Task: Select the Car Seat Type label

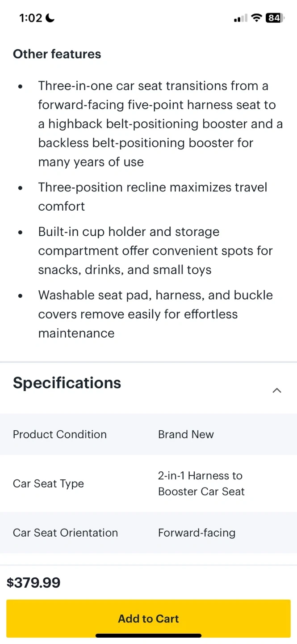Action: tap(48, 483)
